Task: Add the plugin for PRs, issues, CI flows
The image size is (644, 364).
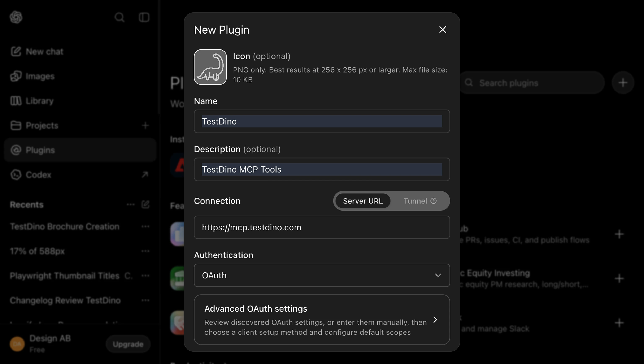Action: (619, 234)
